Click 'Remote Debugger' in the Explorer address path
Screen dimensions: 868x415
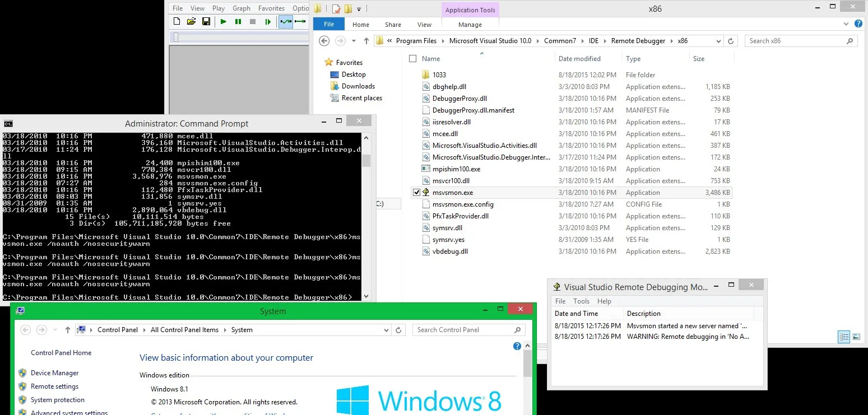(x=638, y=41)
